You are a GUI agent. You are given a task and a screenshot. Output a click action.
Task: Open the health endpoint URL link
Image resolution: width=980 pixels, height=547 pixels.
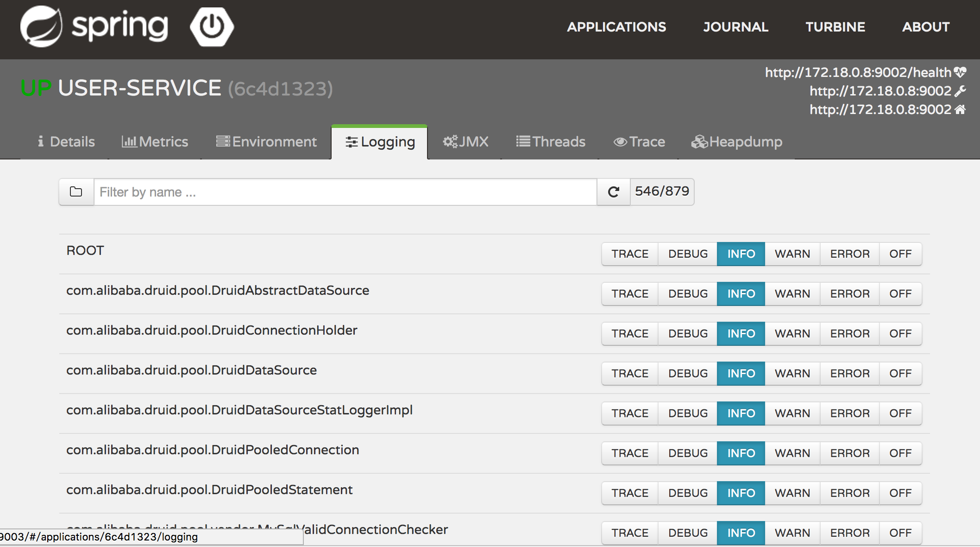click(x=858, y=72)
